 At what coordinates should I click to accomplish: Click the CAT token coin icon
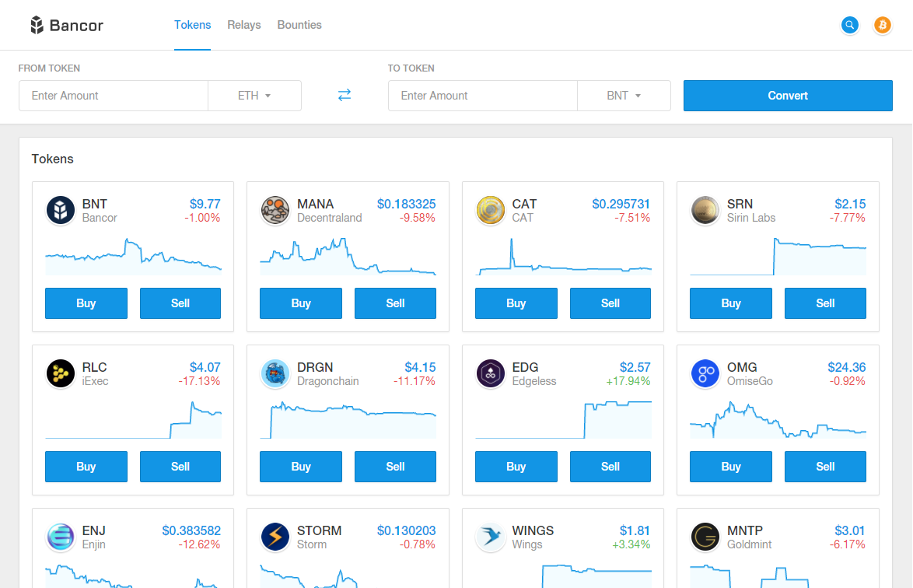[490, 210]
